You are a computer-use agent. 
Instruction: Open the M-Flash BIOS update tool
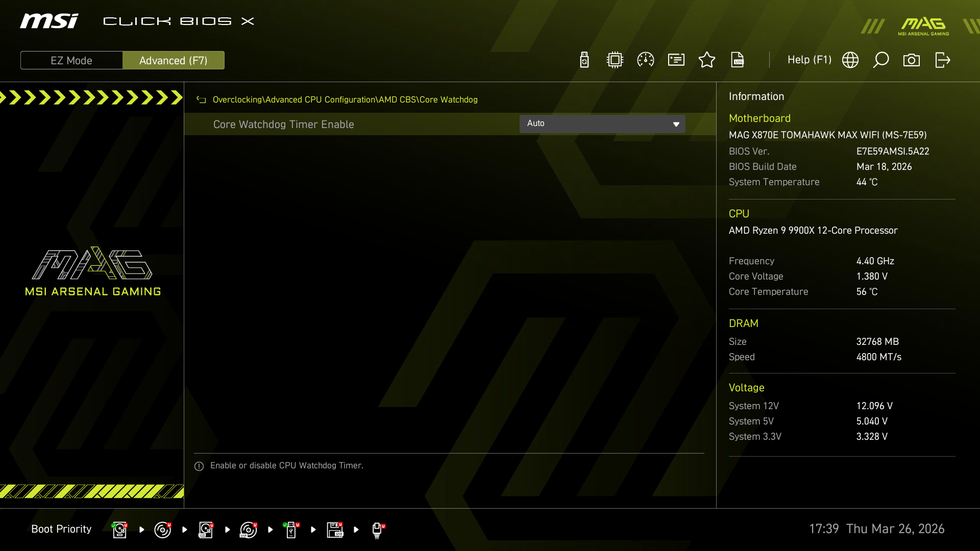click(583, 60)
